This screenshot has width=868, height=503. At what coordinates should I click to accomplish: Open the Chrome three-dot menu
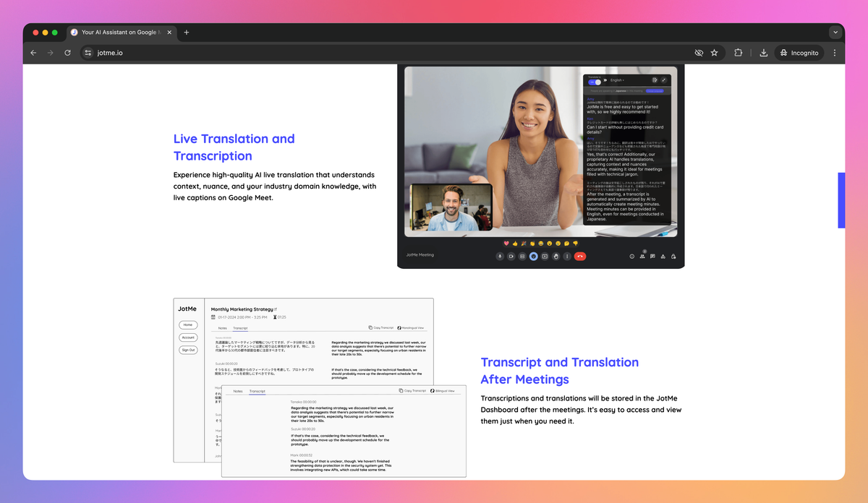pos(835,53)
